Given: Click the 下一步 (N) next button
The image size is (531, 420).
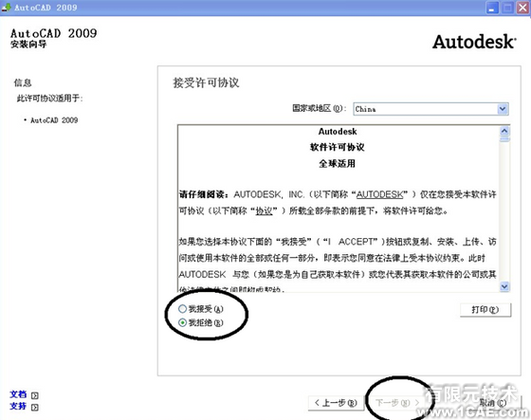Looking at the screenshot, I should tap(397, 403).
